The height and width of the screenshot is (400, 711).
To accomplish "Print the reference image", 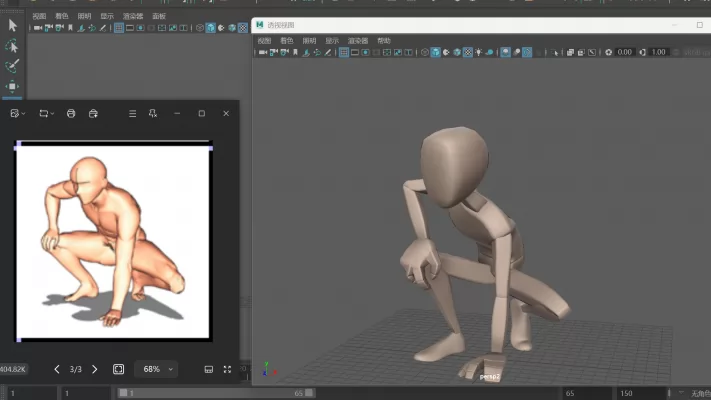I will click(x=71, y=114).
